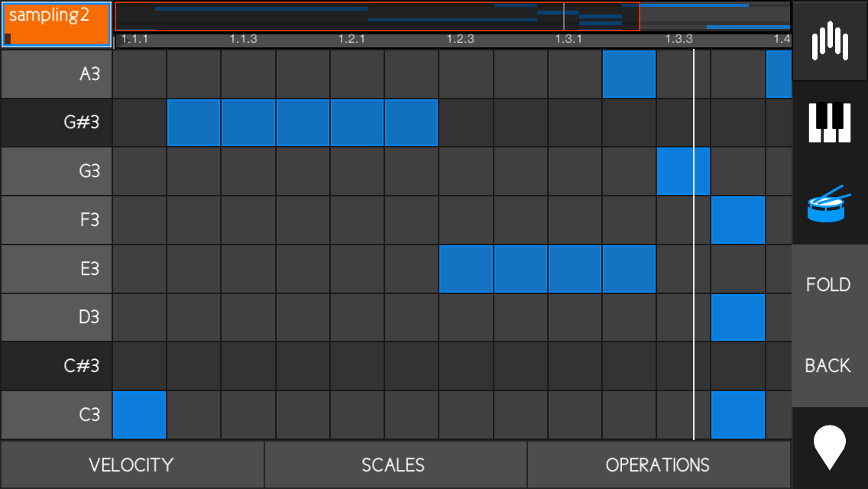The width and height of the screenshot is (868, 489).
Task: Click timeline marker 1.1.1
Action: (134, 39)
